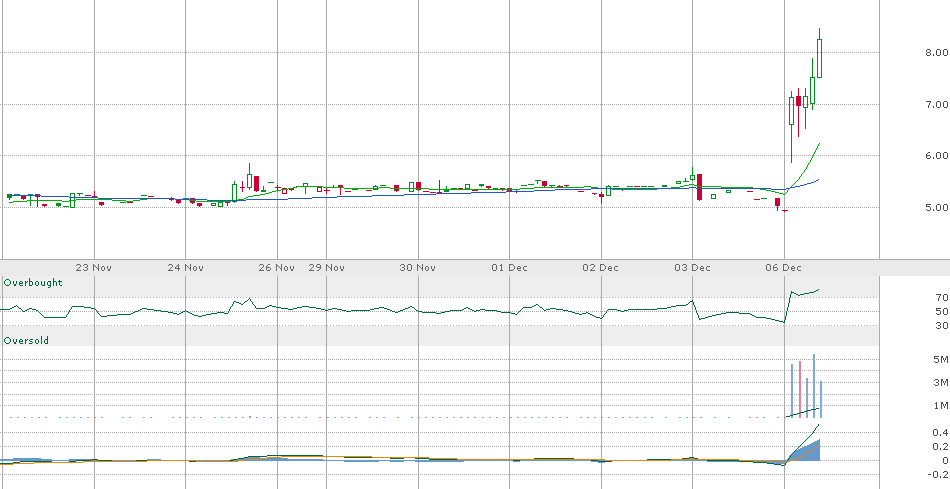Click the 8.00 price axis label

(936, 53)
